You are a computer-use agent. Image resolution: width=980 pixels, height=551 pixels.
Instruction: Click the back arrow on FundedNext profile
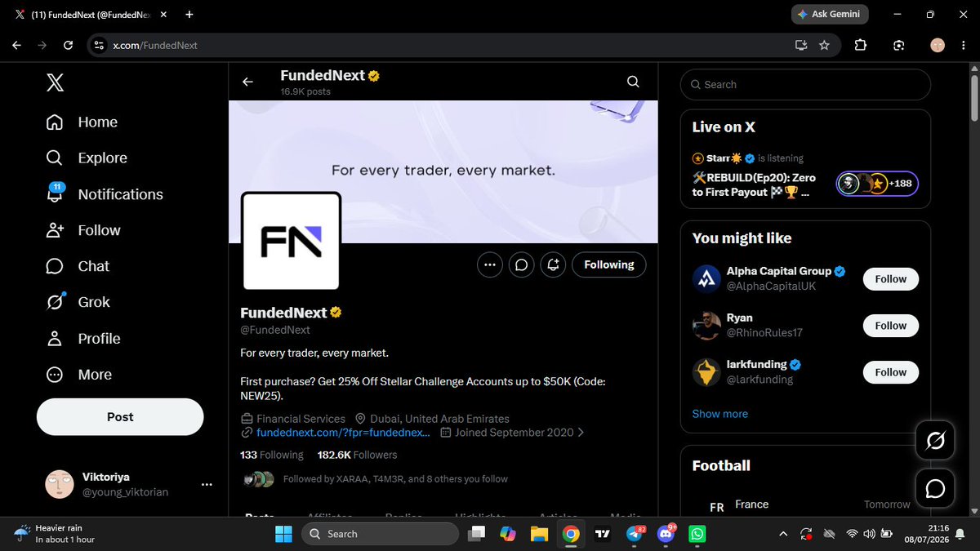(x=247, y=82)
